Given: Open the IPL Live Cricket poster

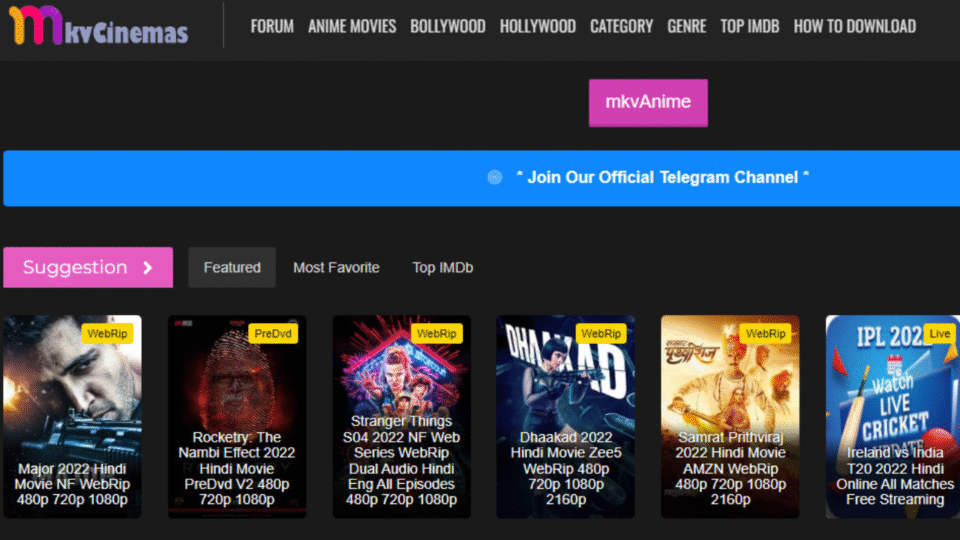Looking at the screenshot, I should (x=893, y=416).
